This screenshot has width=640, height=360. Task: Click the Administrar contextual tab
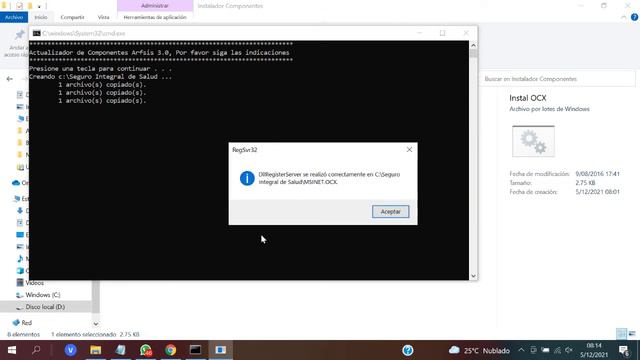point(155,6)
